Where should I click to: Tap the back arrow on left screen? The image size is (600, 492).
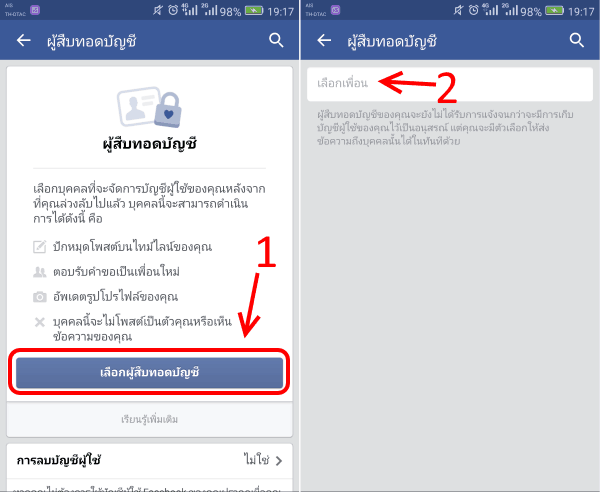pos(23,40)
